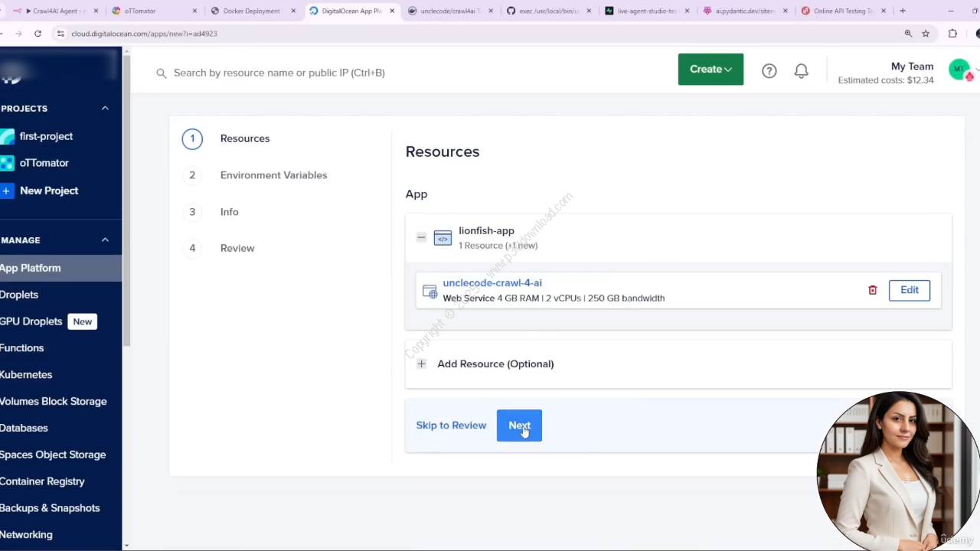
Task: Open the oTTomator project
Action: [x=44, y=163]
